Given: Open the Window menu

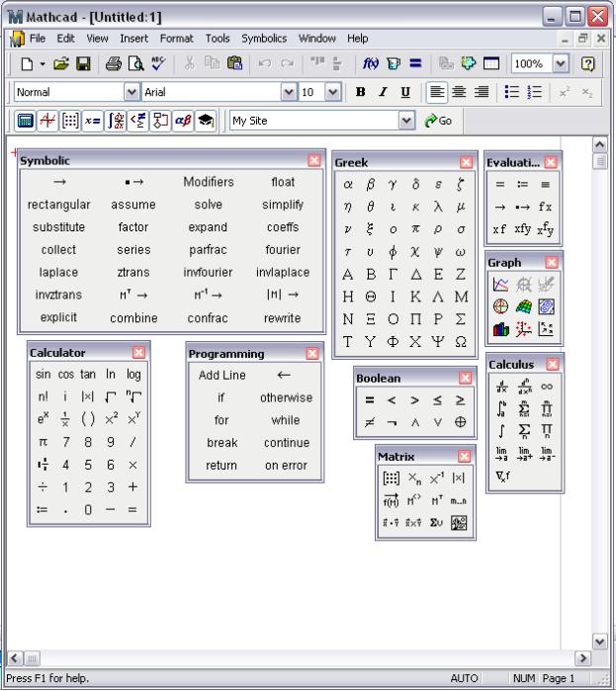Looking at the screenshot, I should 316,39.
